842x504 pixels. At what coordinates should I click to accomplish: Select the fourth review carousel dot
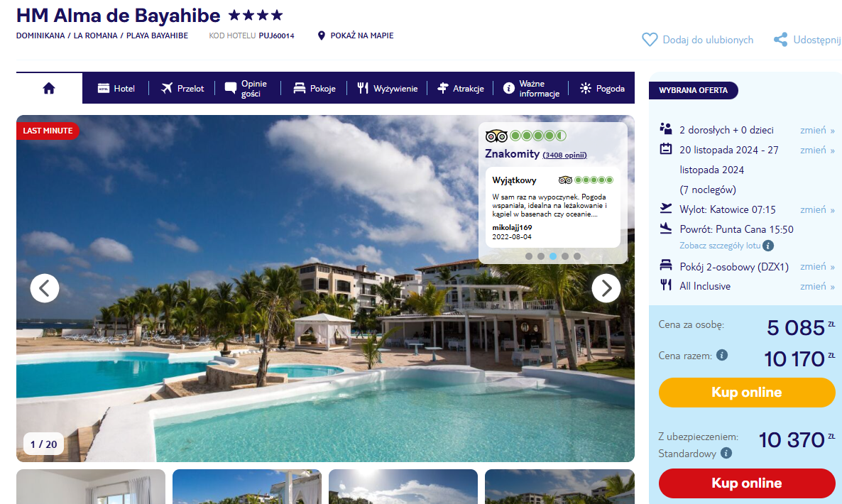(x=565, y=256)
